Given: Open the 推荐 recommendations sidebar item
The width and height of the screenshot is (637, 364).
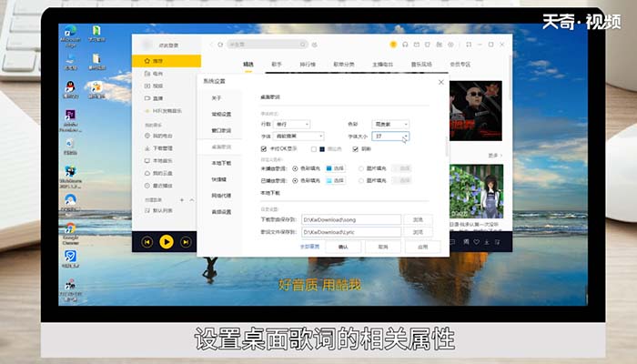Looking at the screenshot, I should point(167,61).
